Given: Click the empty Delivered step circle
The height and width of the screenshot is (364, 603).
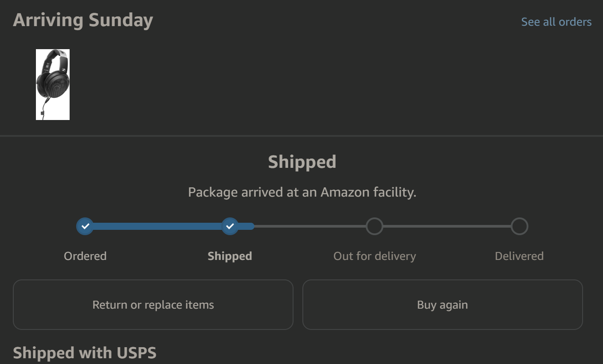Looking at the screenshot, I should pos(519,226).
